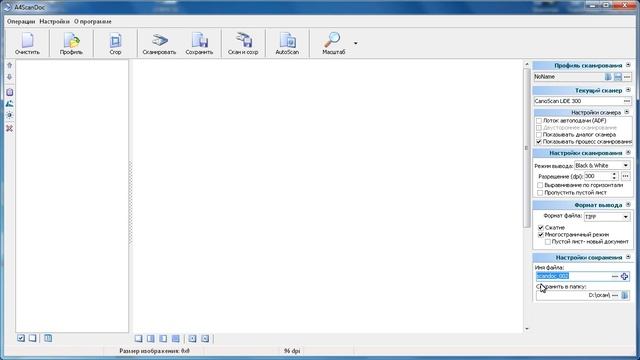Click the purple page icon in left sidebar
The height and width of the screenshot is (360, 640).
coord(9,92)
